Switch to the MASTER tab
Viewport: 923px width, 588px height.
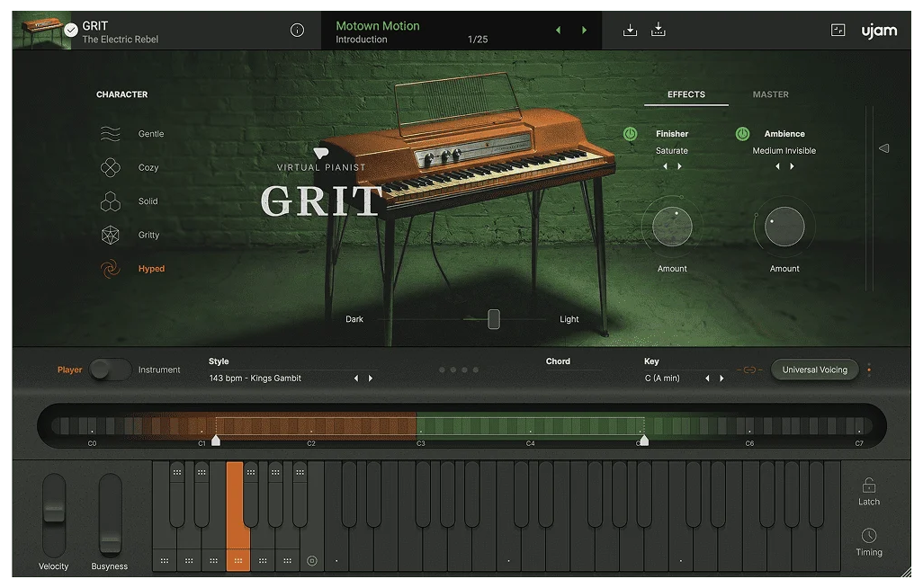(x=770, y=94)
